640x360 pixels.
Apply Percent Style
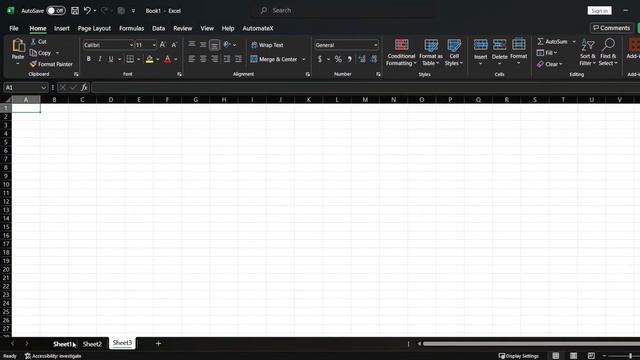(x=338, y=59)
